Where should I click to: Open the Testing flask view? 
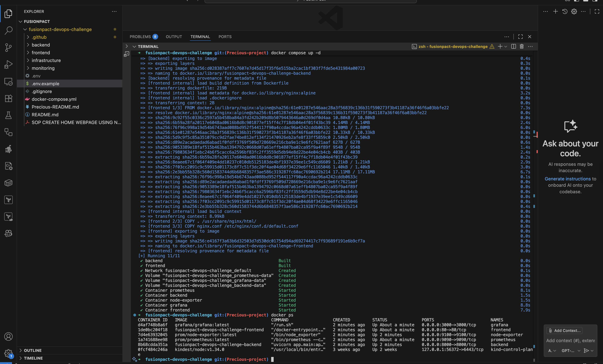tap(9, 115)
